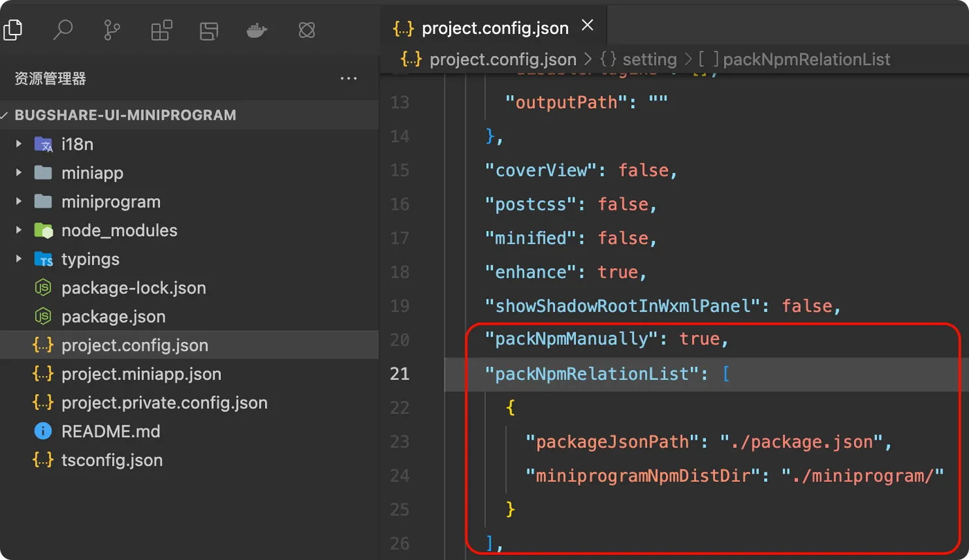Open the Search view icon

point(63,30)
